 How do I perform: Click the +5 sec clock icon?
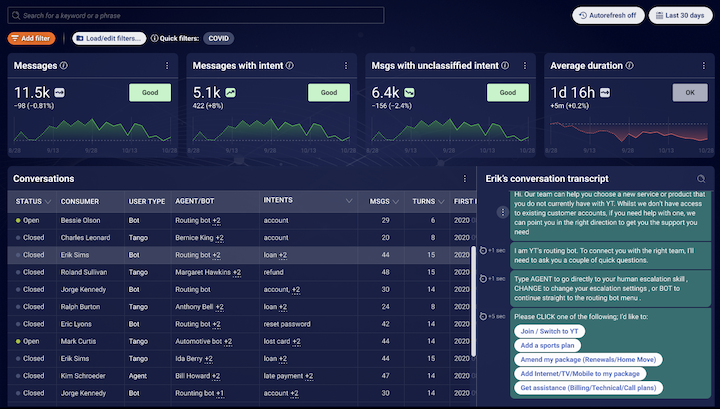(x=483, y=316)
